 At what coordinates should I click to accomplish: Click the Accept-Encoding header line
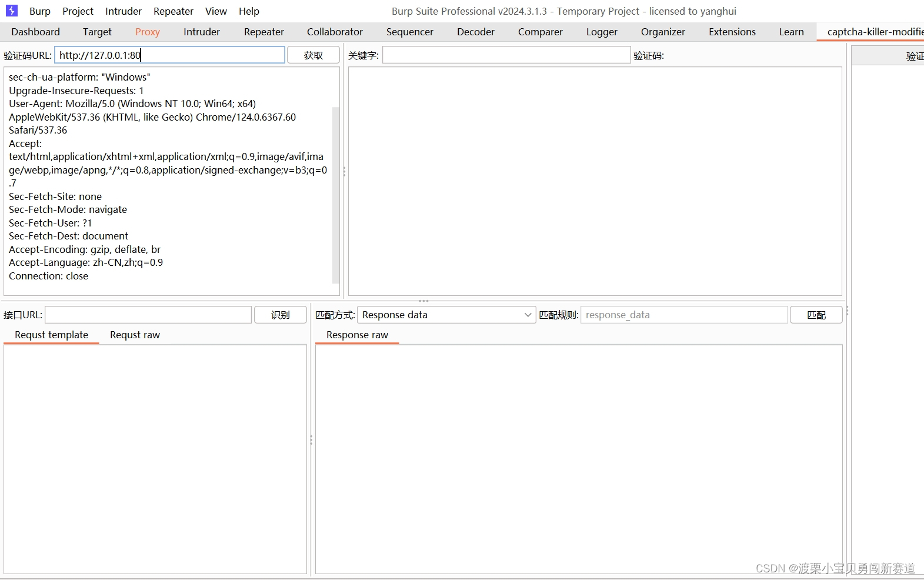click(x=85, y=249)
